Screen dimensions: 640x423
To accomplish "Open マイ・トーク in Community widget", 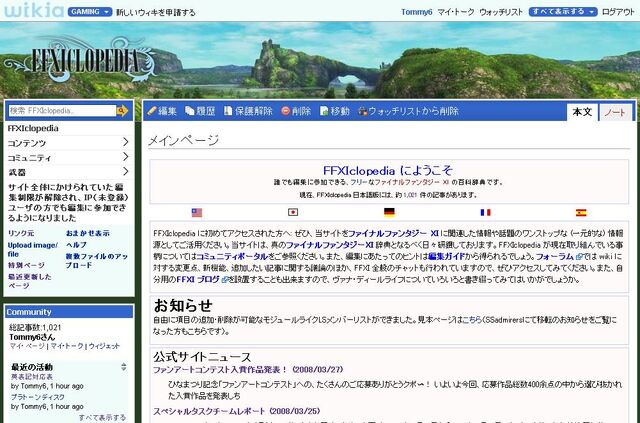I will click(x=67, y=346).
